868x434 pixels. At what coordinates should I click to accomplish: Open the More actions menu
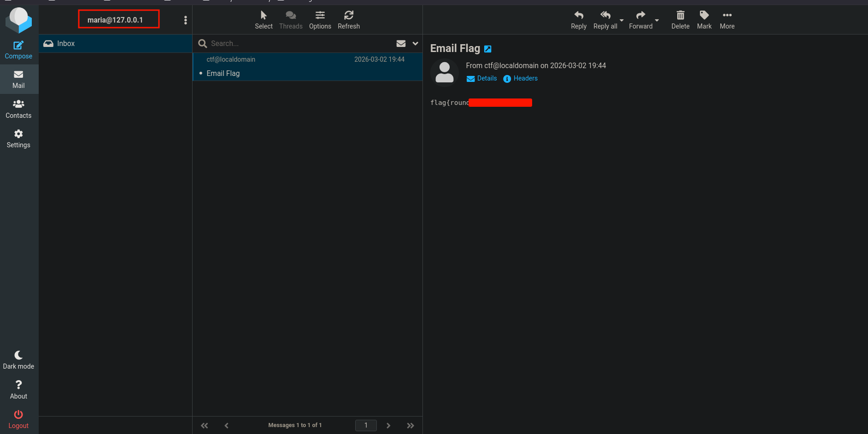(x=727, y=20)
